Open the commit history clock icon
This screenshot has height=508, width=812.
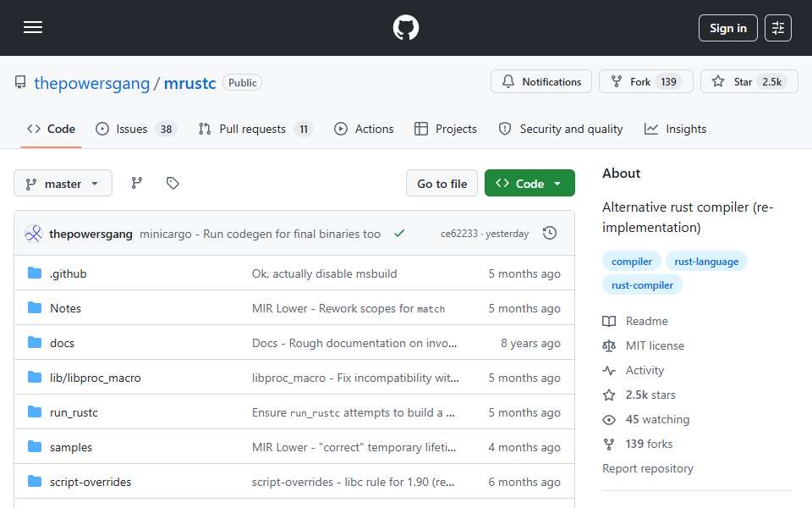coord(550,234)
